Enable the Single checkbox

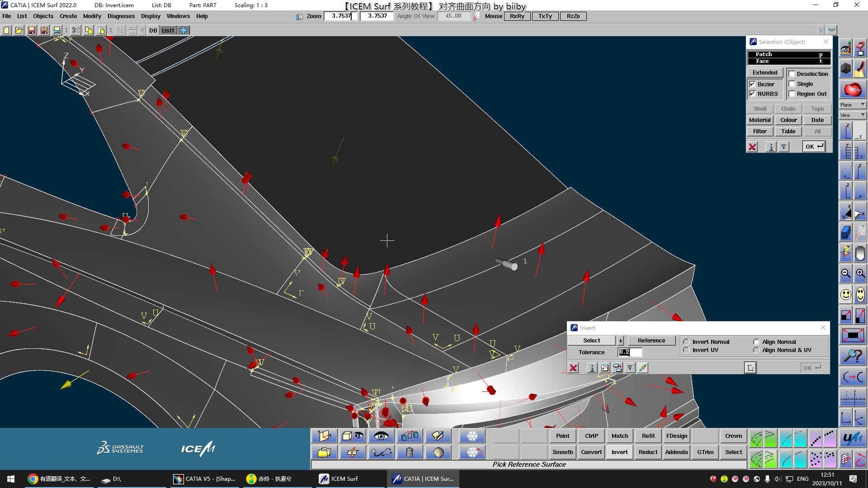click(x=792, y=84)
